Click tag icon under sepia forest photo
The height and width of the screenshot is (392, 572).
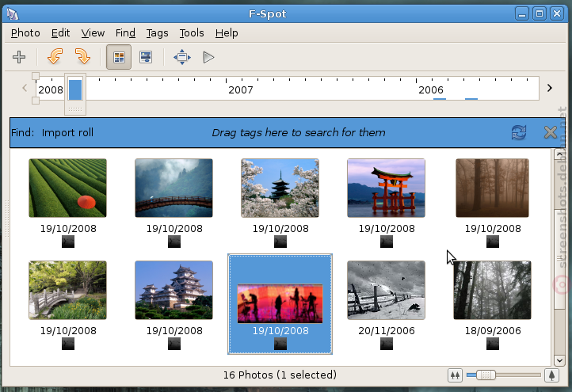(493, 242)
